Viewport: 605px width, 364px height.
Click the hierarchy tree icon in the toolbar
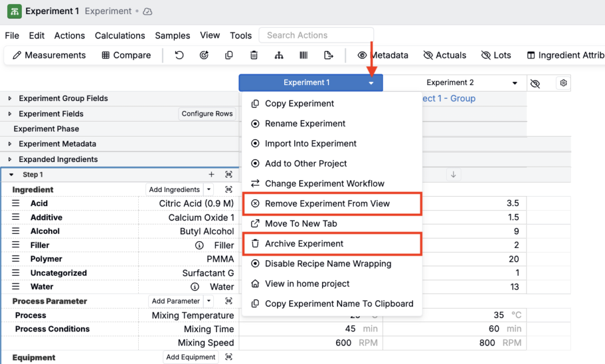tap(279, 56)
